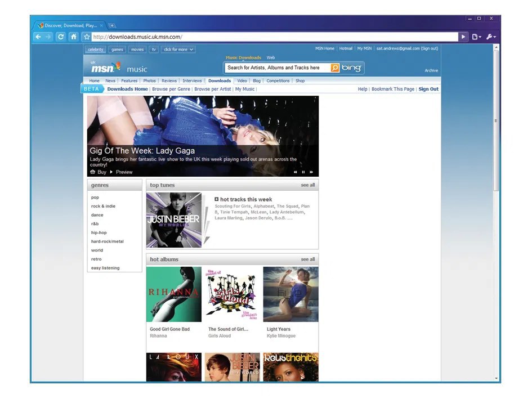Open the Interviews section
This screenshot has width=532, height=399.
click(192, 80)
